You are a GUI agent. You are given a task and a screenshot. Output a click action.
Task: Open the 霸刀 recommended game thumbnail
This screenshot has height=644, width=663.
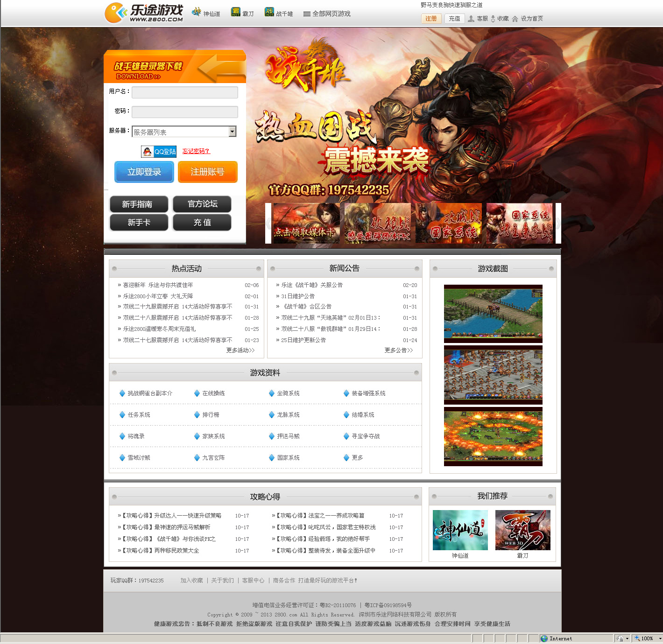[x=523, y=530]
